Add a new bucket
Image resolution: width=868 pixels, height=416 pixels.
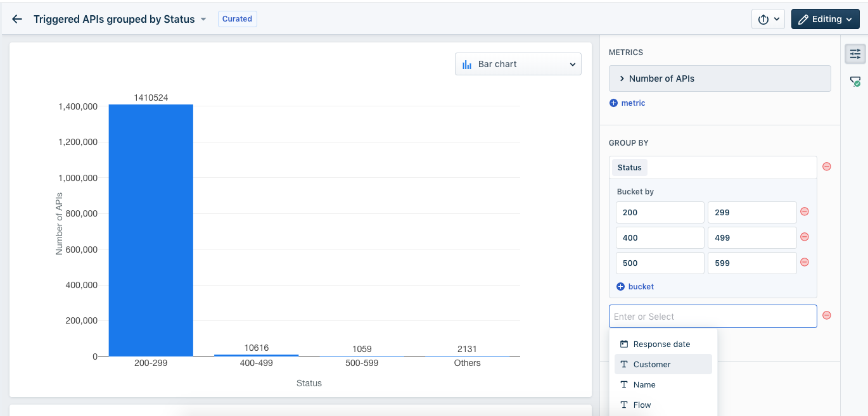tap(635, 286)
